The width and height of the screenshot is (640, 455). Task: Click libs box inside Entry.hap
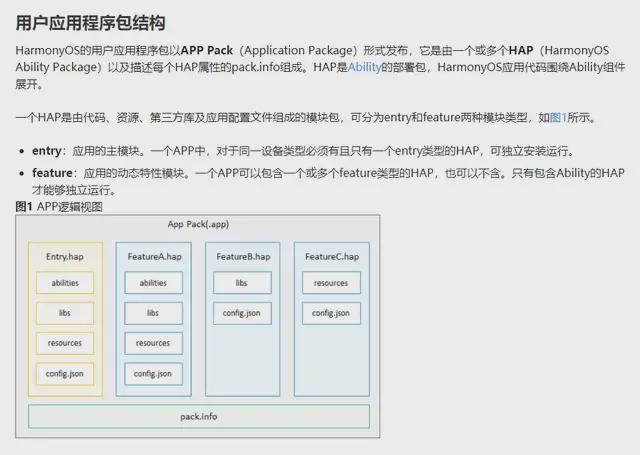(x=65, y=313)
